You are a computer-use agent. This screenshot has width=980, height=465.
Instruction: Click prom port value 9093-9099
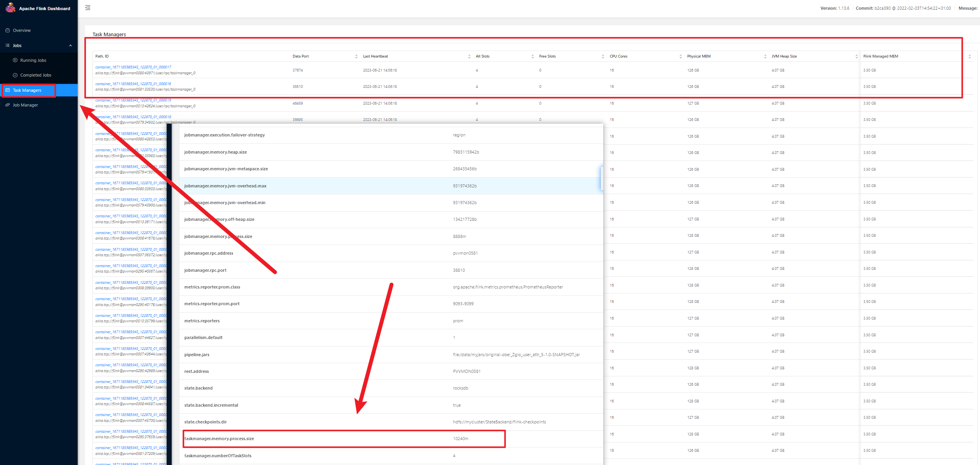(463, 304)
